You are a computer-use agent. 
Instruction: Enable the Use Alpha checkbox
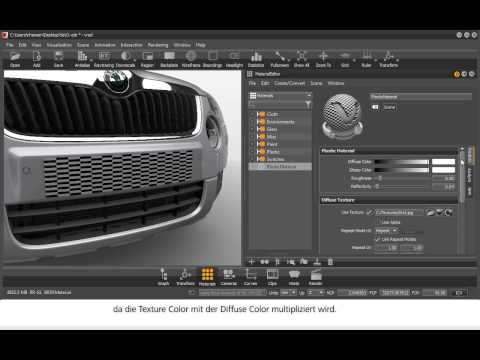(x=378, y=222)
